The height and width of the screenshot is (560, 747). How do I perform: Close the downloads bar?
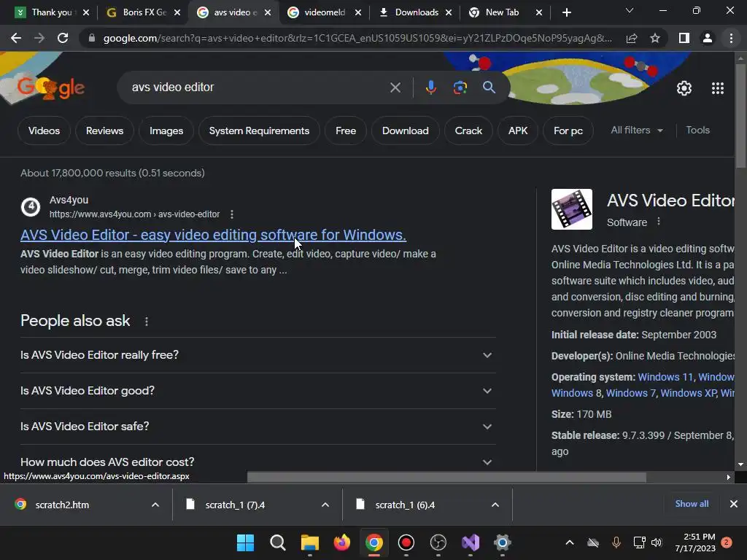pyautogui.click(x=734, y=504)
